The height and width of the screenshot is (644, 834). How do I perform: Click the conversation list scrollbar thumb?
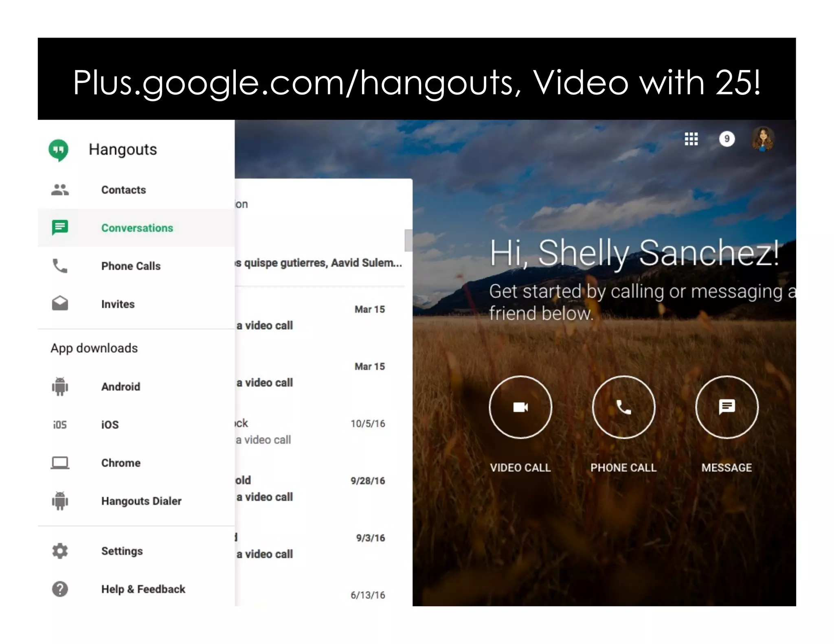408,240
